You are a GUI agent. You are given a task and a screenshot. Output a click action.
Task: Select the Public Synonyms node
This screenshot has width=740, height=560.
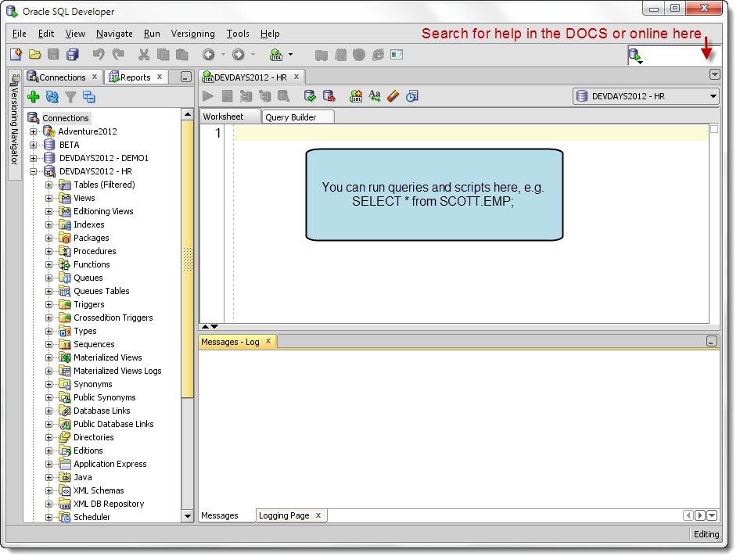click(104, 397)
